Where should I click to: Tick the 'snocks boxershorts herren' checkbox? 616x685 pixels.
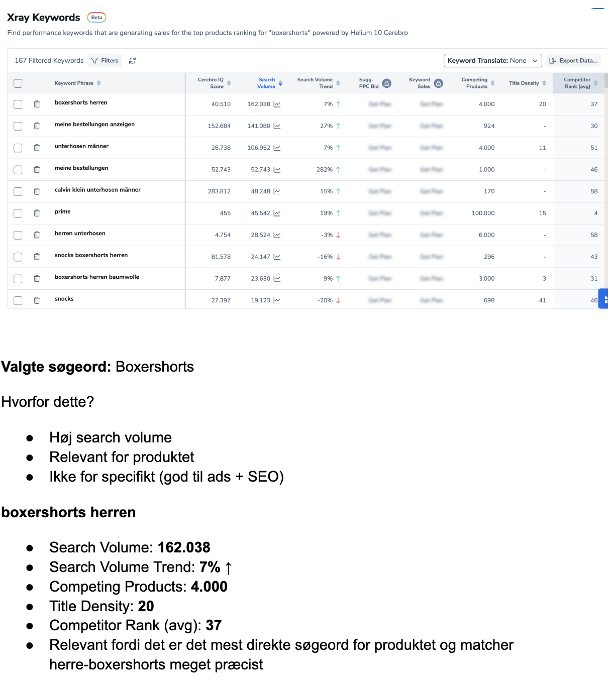click(18, 257)
